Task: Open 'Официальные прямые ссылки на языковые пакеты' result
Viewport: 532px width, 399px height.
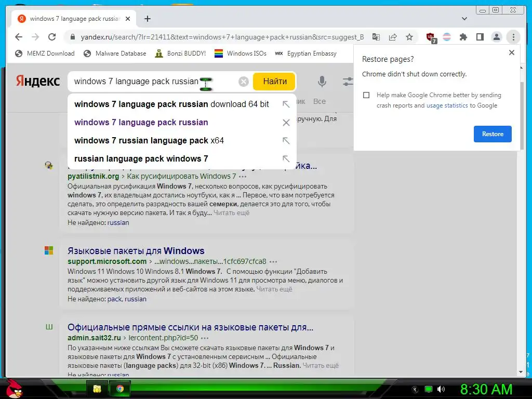Action: (190, 327)
